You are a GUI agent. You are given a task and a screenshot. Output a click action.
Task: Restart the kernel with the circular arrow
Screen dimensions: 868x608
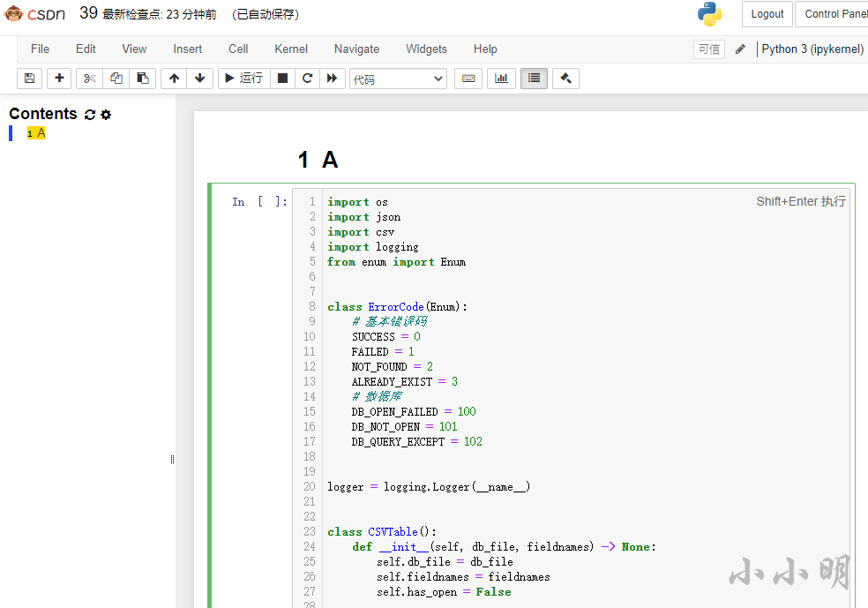[x=307, y=79]
